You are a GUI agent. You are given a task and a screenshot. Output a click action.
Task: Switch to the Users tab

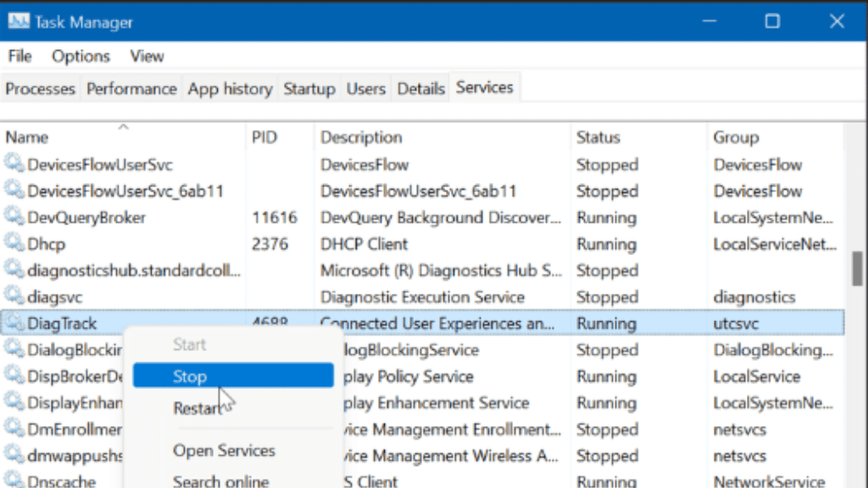point(366,88)
